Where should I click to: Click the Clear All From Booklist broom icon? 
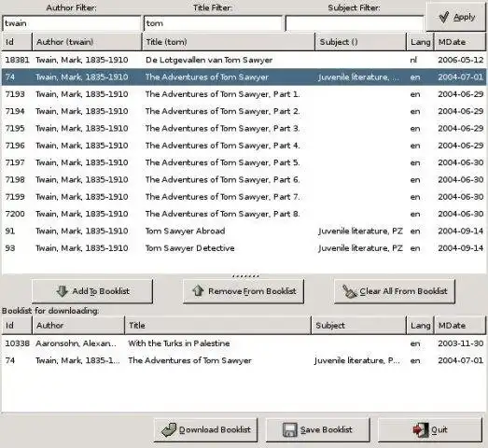coord(349,291)
